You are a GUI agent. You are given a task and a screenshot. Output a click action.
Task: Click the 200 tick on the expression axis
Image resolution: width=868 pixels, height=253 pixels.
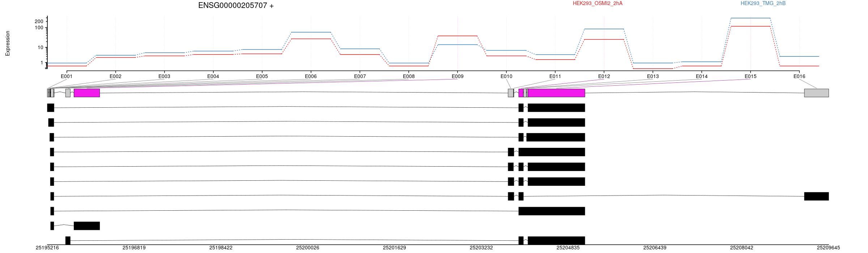click(39, 22)
